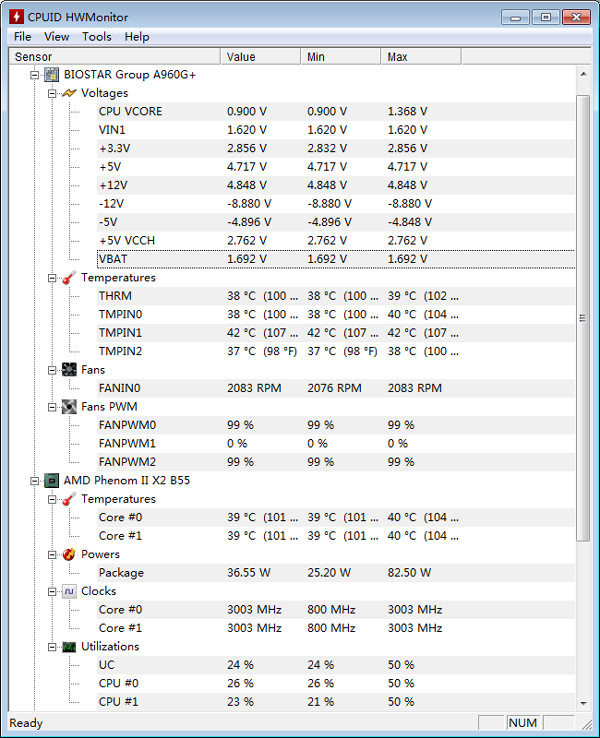
Task: Click the fan icon next to Fans
Action: coord(69,370)
